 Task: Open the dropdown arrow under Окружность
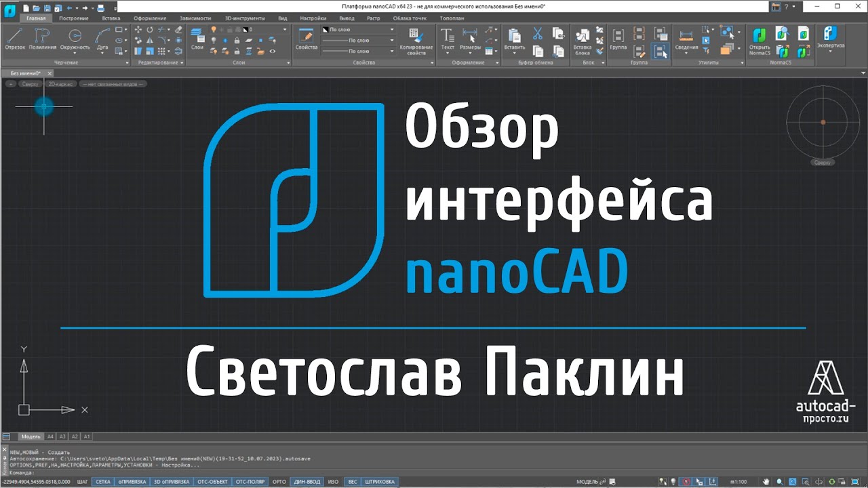[75, 54]
